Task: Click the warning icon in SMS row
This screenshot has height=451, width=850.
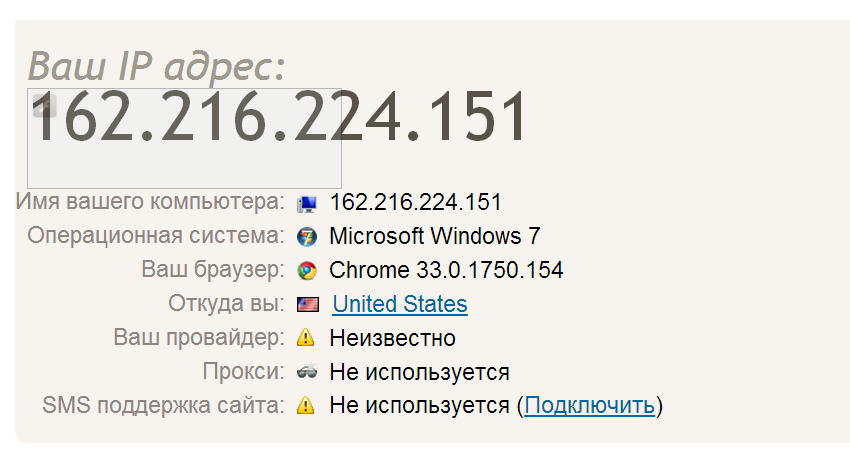Action: (306, 405)
